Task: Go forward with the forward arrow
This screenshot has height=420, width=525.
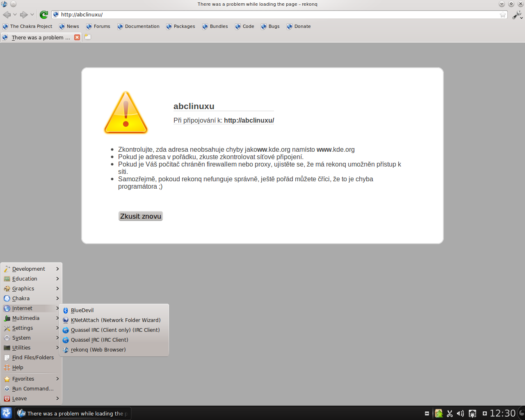Action: pyautogui.click(x=24, y=15)
